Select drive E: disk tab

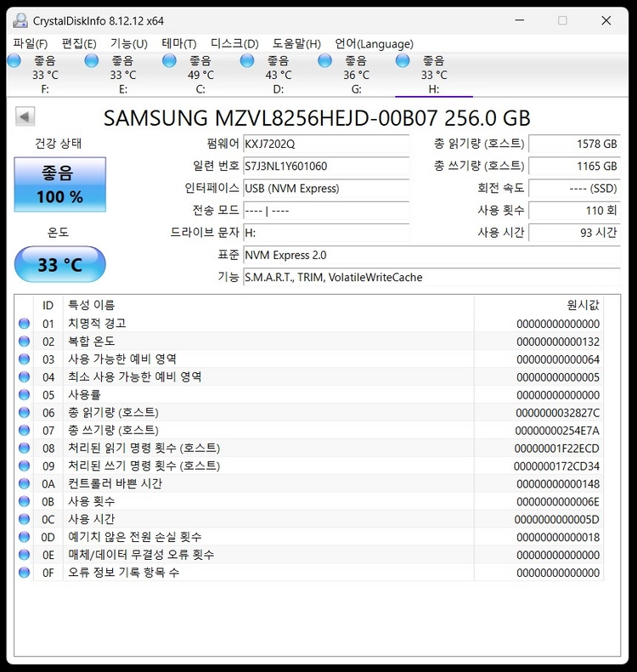[x=123, y=75]
